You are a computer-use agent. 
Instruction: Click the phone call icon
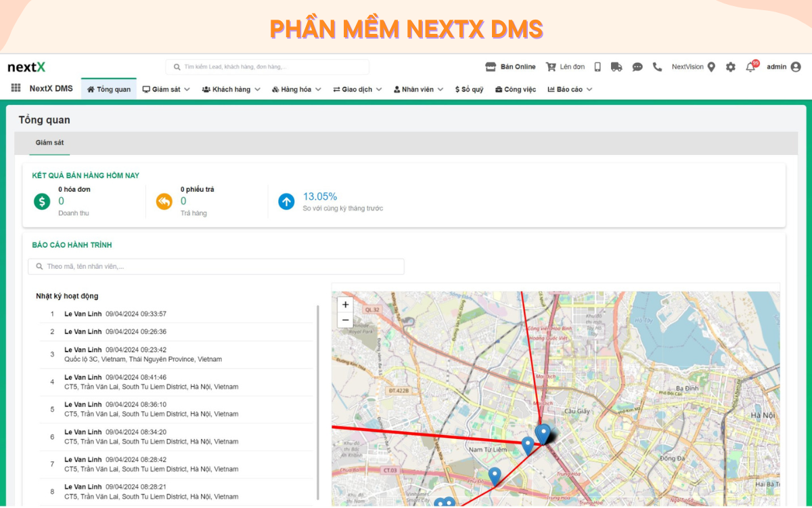(656, 66)
